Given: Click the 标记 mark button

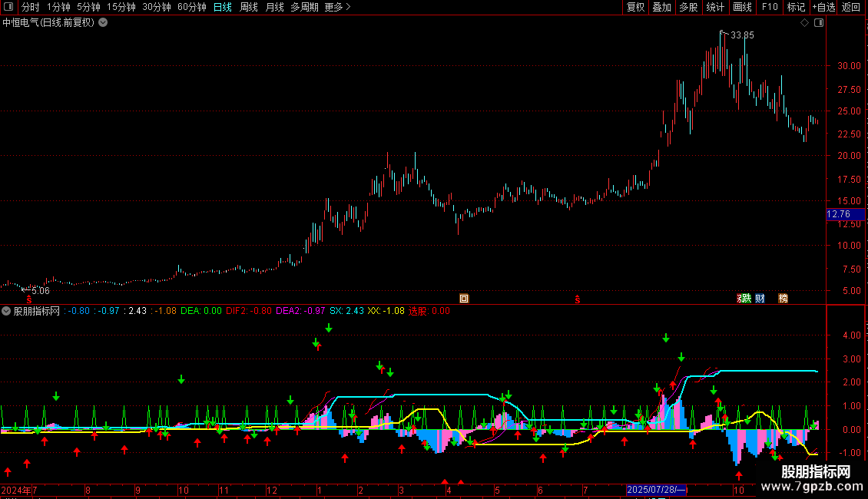Looking at the screenshot, I should (796, 7).
